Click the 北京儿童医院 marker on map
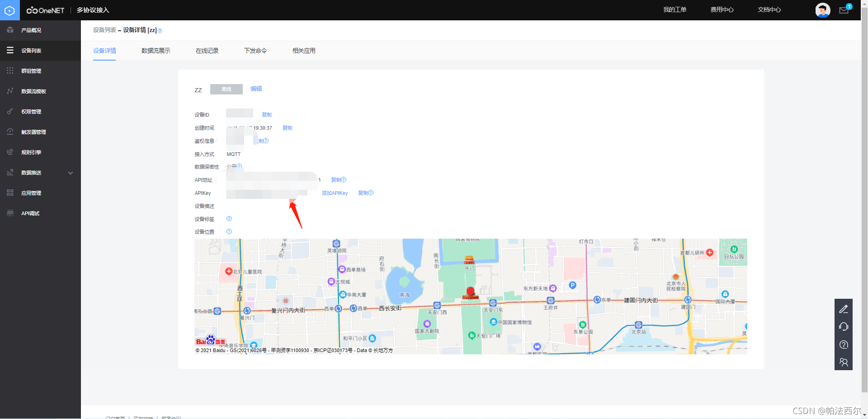868x419 pixels. [x=229, y=271]
